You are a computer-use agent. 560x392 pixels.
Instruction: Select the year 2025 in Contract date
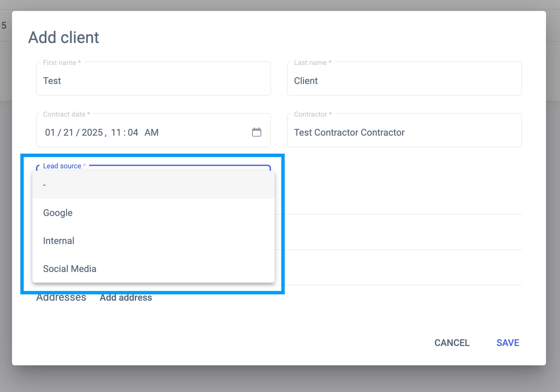tap(92, 132)
